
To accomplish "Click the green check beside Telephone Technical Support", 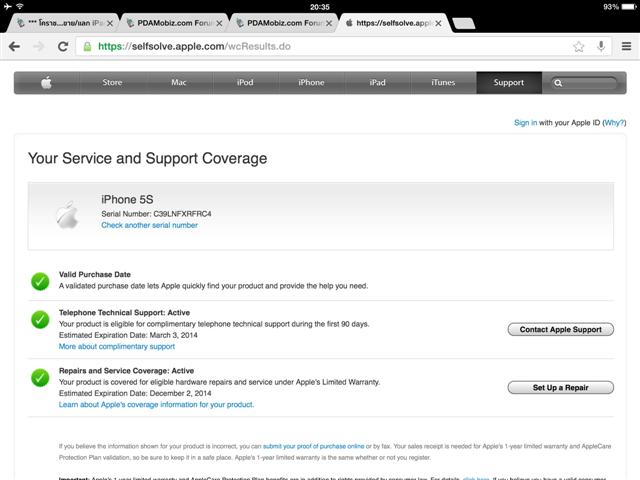I will [40, 320].
